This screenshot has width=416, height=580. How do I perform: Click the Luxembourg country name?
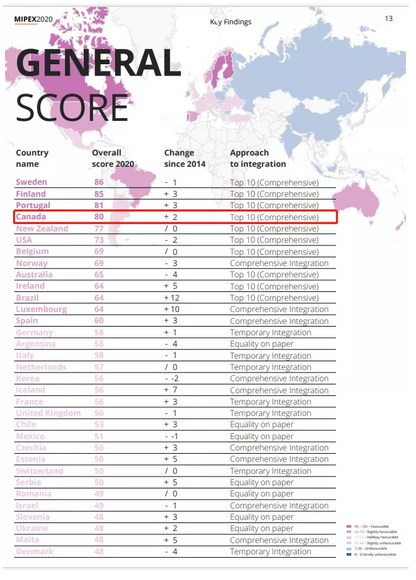pos(41,309)
